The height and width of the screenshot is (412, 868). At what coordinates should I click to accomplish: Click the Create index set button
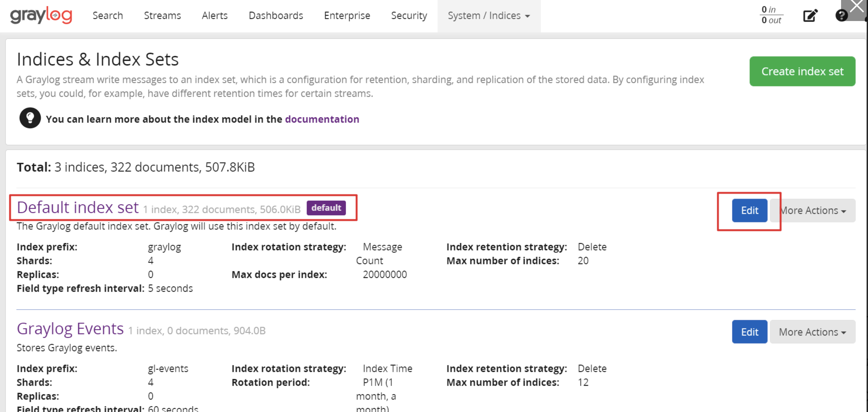(x=802, y=71)
